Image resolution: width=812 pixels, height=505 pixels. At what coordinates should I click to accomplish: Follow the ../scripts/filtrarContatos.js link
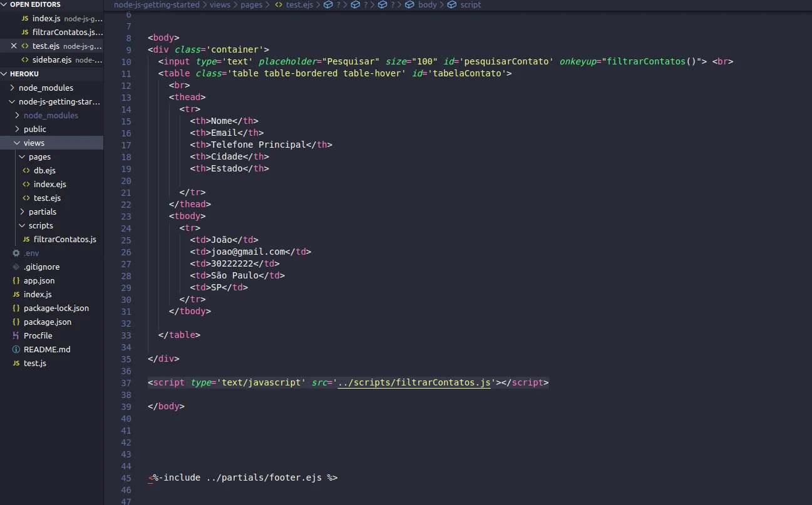click(x=414, y=382)
